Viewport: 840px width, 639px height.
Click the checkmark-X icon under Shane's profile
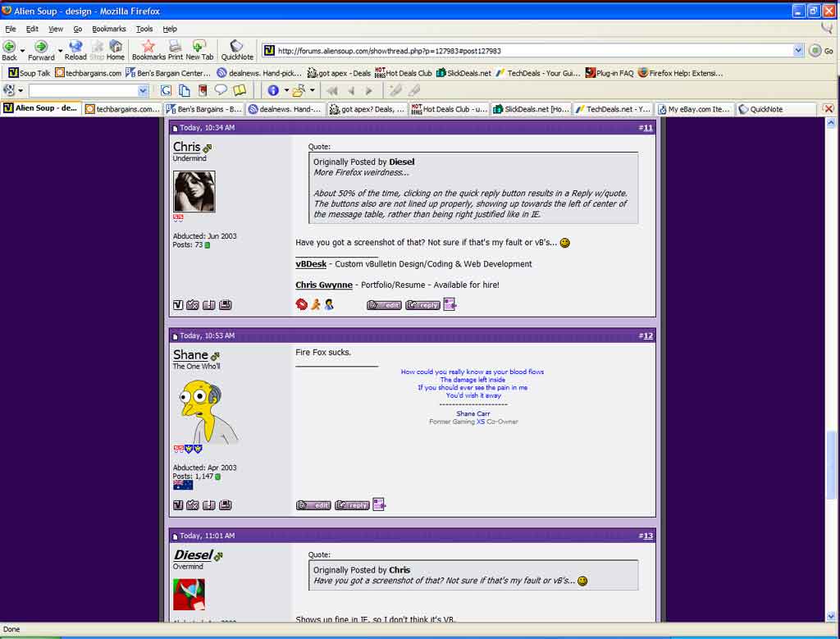[193, 504]
